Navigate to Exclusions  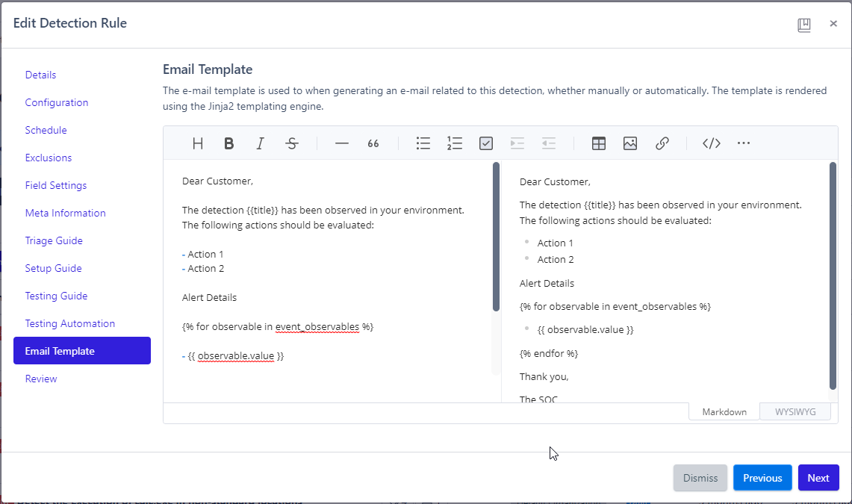click(x=49, y=158)
